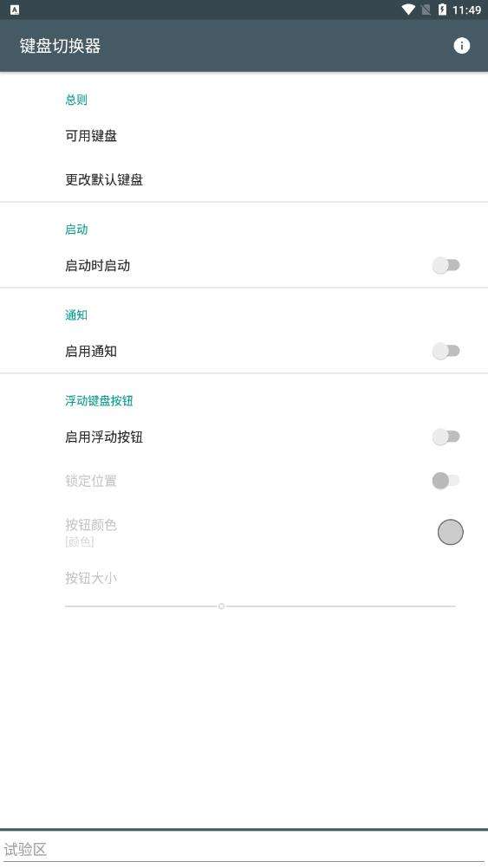
Task: Tap the no-SIM signal icon
Action: 426,10
